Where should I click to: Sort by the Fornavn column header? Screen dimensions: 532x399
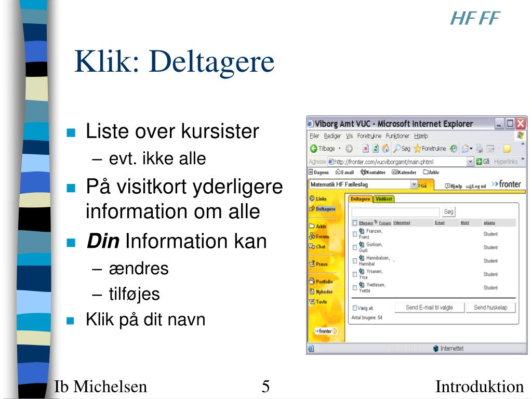385,223
